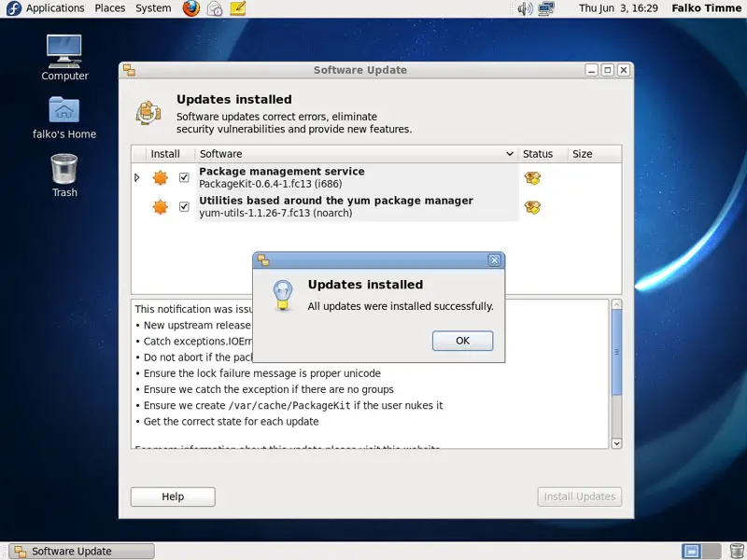
Task: Select falko's Home folder icon
Action: [64, 118]
